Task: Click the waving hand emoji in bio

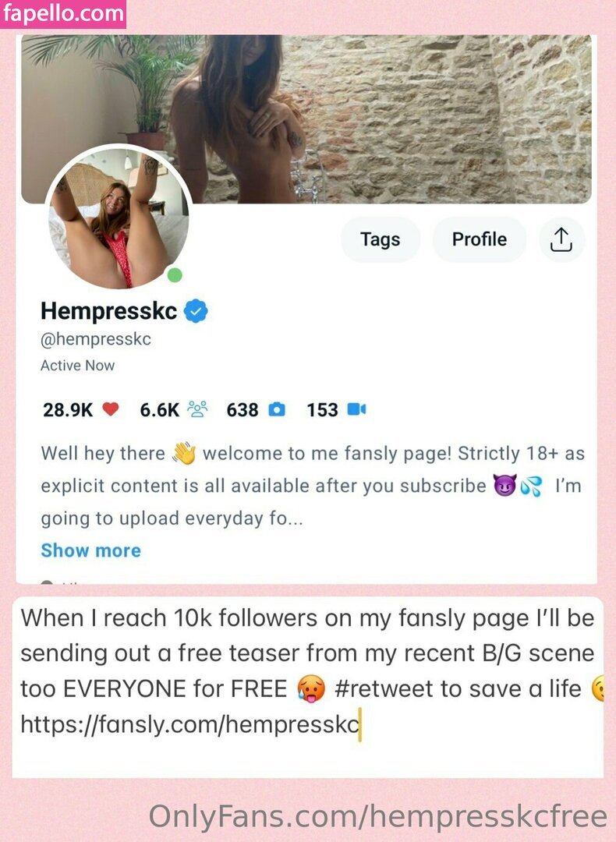Action: 184,453
